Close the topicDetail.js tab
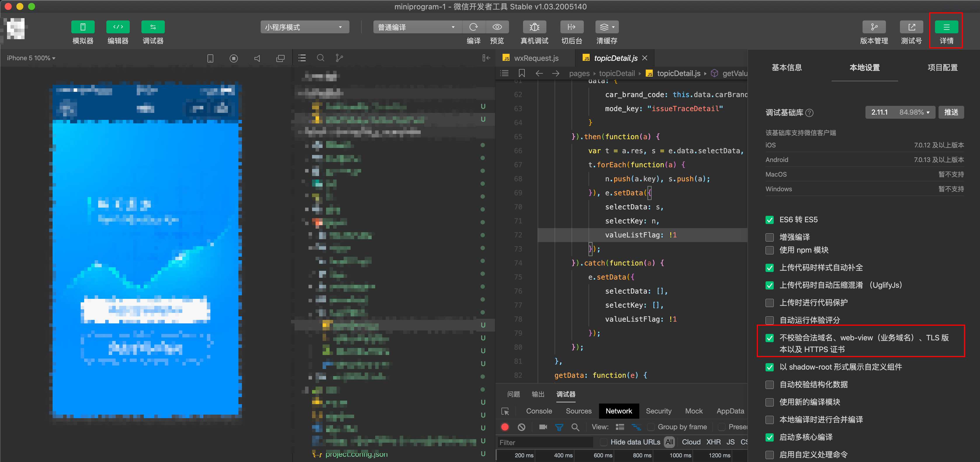980x462 pixels. (x=645, y=58)
